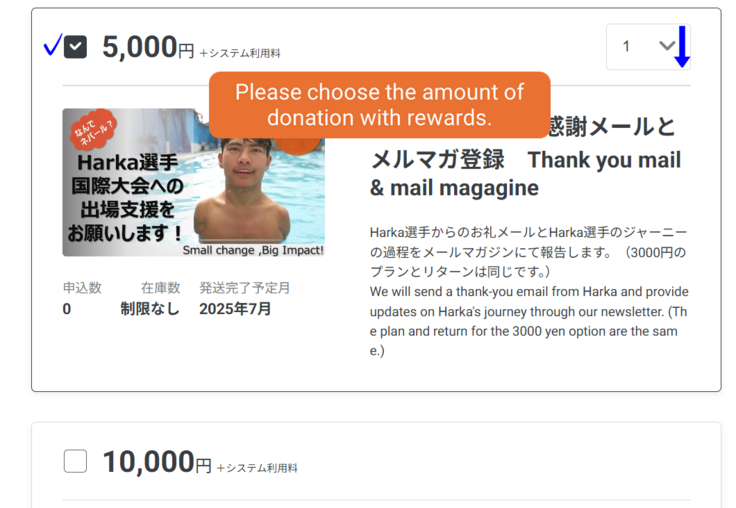Click the 'Thank you mail & mail magagine' title

click(525, 174)
